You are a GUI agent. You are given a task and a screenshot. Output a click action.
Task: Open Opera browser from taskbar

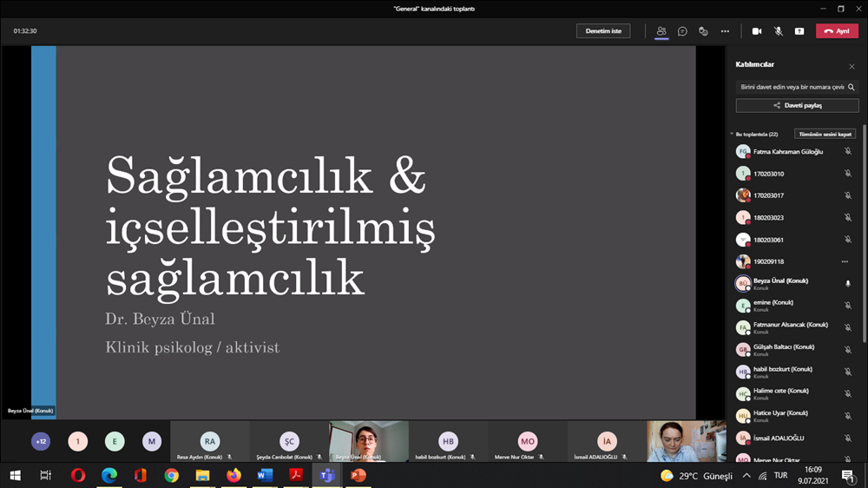pos(78,475)
